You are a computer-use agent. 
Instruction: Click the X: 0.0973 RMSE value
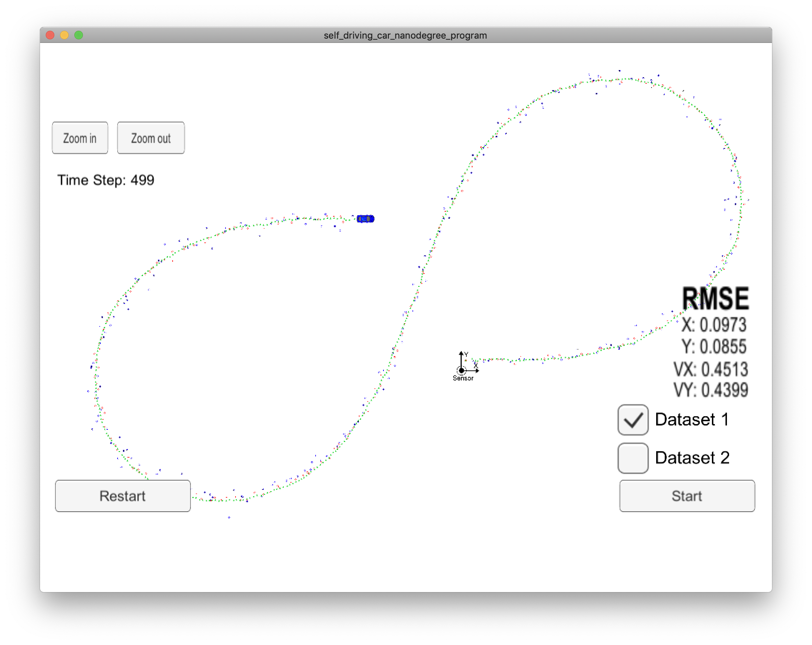click(x=714, y=325)
